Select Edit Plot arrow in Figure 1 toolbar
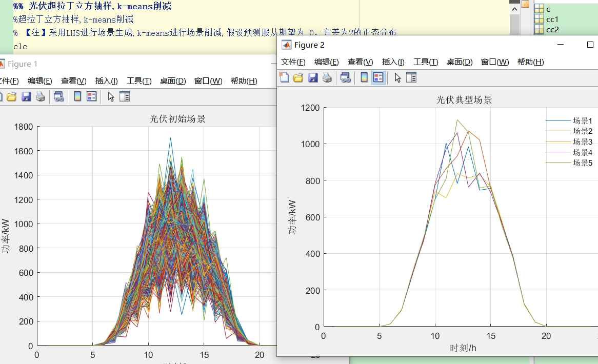This screenshot has height=364, width=598. click(111, 97)
